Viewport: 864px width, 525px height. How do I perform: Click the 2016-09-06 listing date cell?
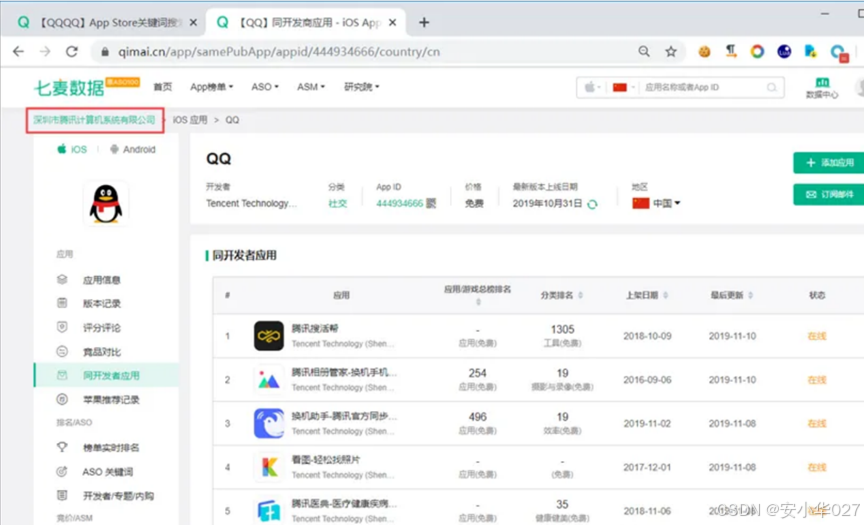coord(647,380)
